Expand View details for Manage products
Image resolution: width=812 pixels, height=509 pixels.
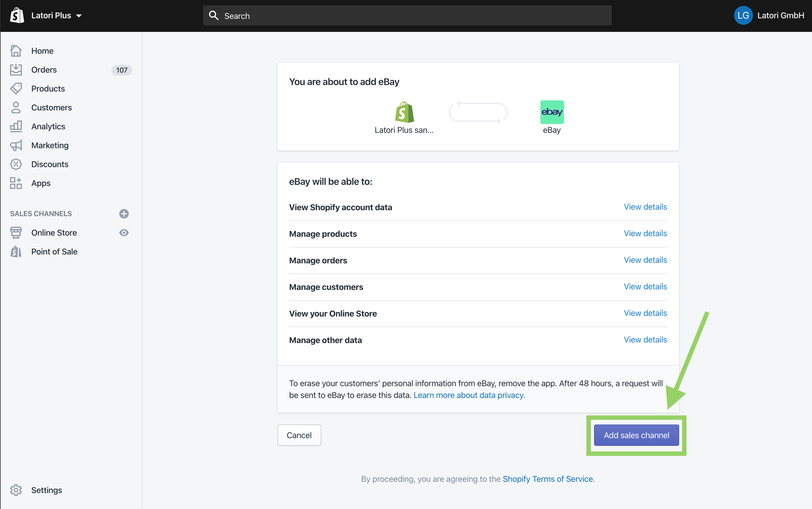(x=645, y=233)
